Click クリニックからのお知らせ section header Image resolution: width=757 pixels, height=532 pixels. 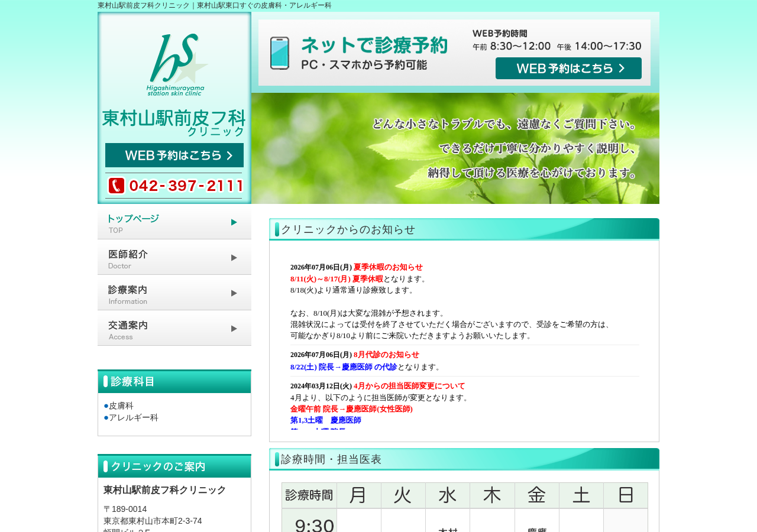[x=464, y=229]
